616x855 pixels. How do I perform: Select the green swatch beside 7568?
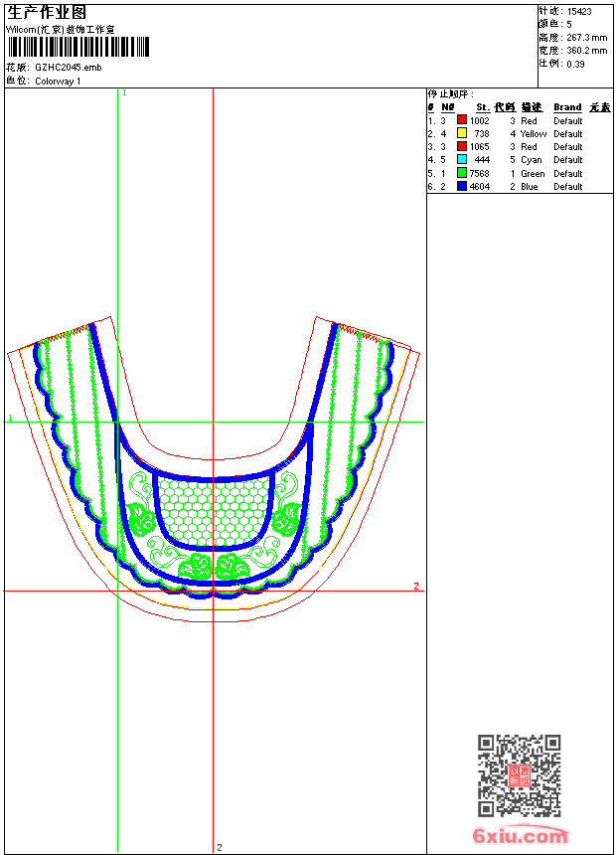tap(462, 173)
